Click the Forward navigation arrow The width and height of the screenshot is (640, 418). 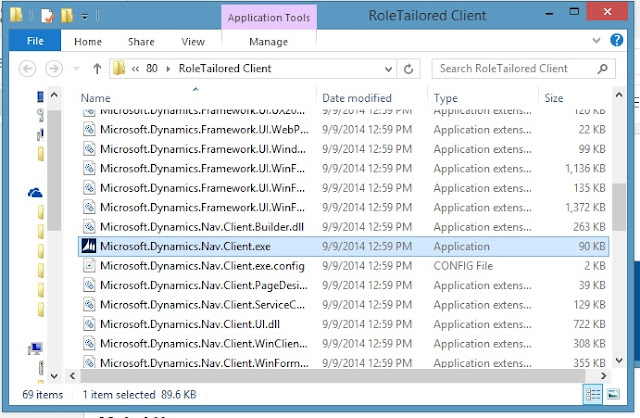pyautogui.click(x=54, y=69)
